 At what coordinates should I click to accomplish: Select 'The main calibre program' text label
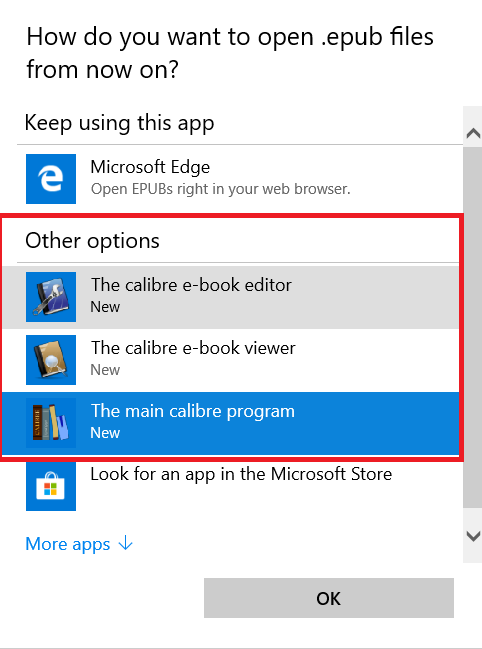click(193, 411)
